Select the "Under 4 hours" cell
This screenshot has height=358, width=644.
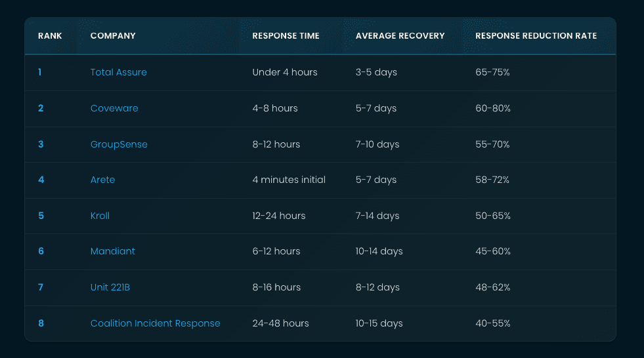[x=285, y=72]
